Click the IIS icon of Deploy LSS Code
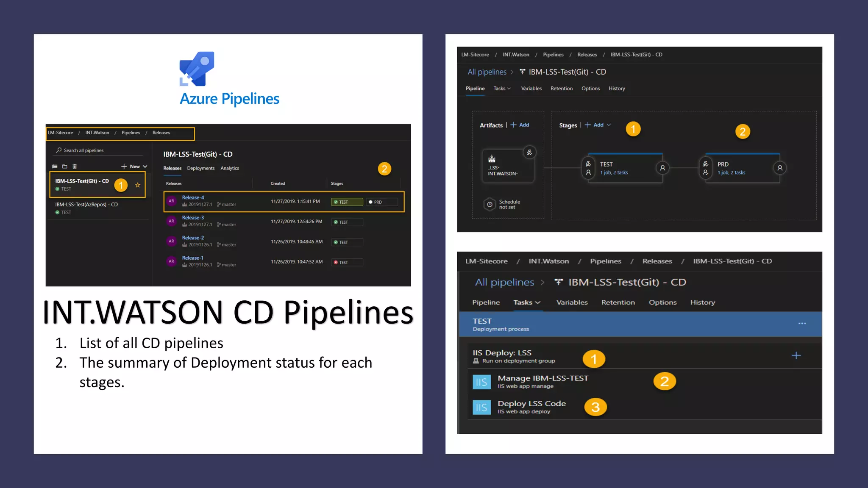Screen dimensions: 868x488 tap(482, 408)
